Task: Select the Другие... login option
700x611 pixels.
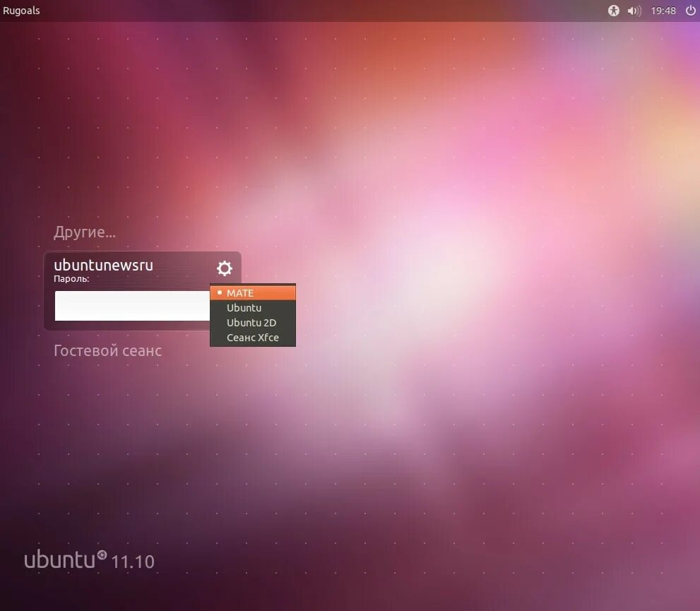Action: coord(84,232)
